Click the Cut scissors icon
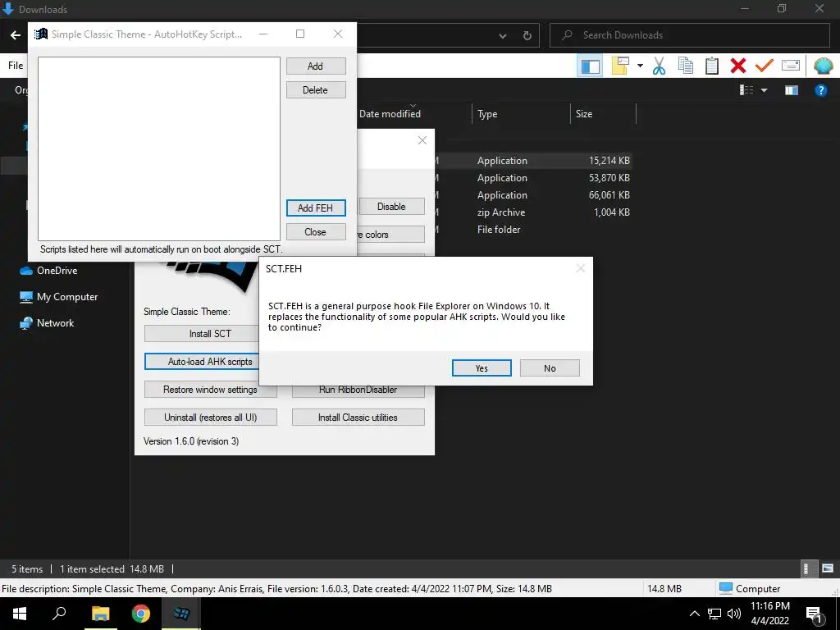Screen dimensions: 840x630 point(659,66)
